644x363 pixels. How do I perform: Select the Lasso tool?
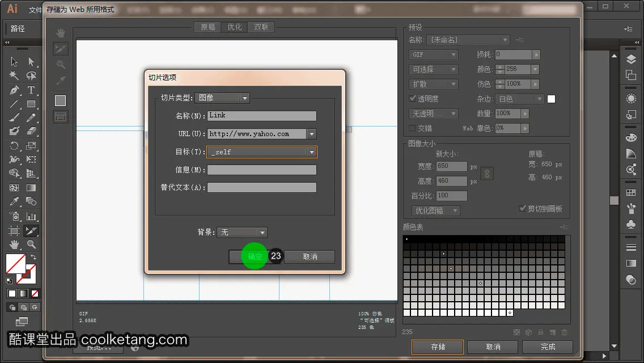pyautogui.click(x=31, y=75)
